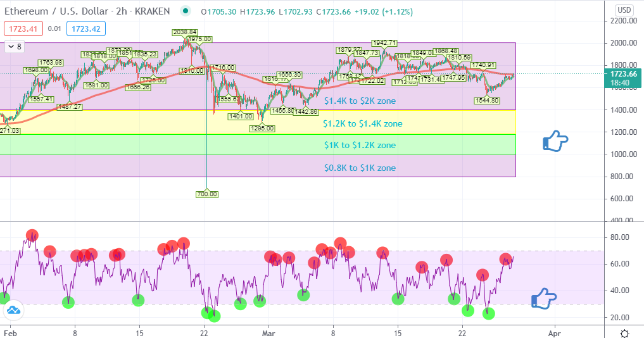Click the TradingView cloud logo icon
Viewport: 644px width, 338px height.
coord(13,310)
